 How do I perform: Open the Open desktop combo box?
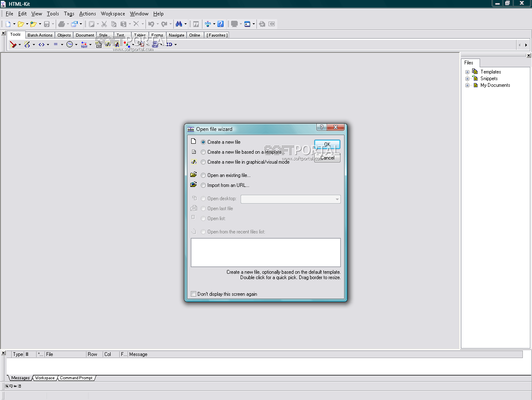291,199
